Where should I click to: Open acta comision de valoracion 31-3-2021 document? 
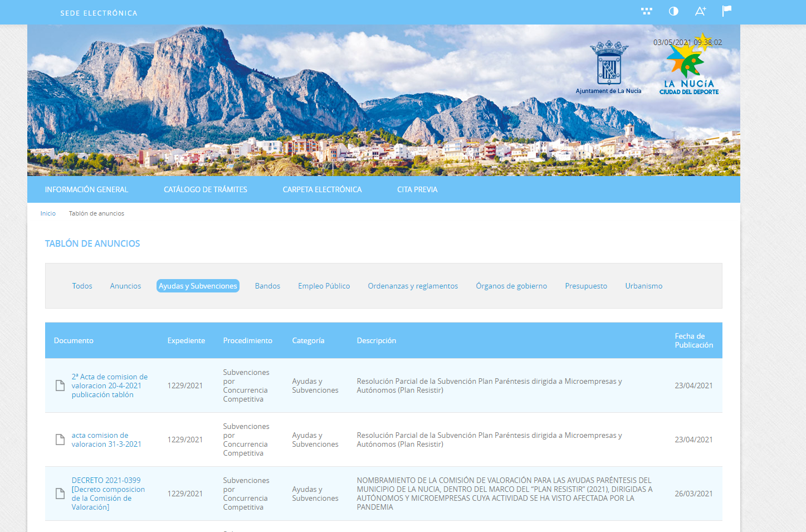(106, 440)
